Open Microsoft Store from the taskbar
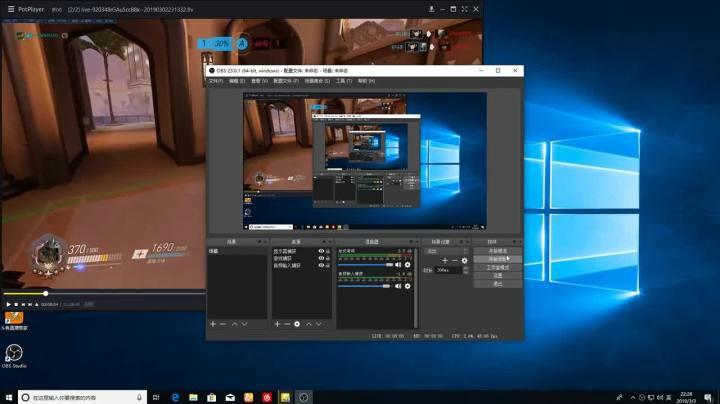The width and height of the screenshot is (720, 404). tap(212, 397)
